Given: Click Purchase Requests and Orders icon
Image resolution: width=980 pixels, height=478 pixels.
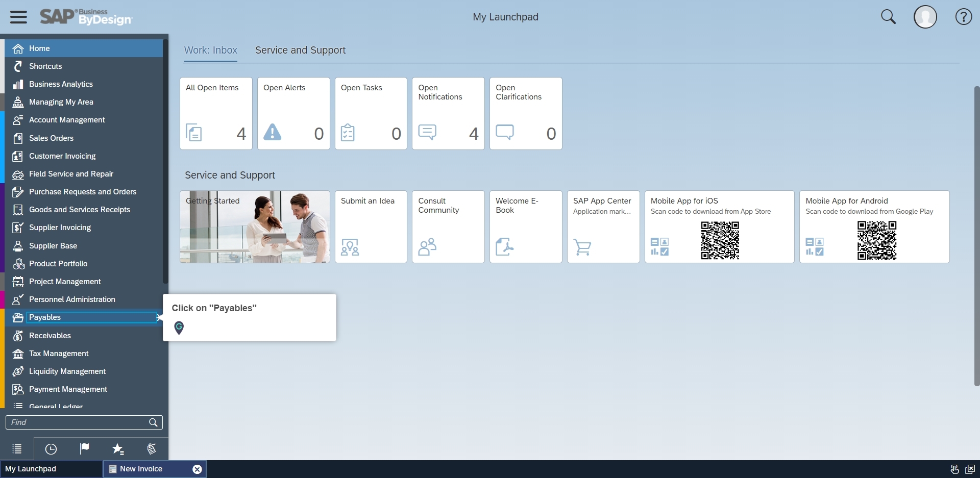Looking at the screenshot, I should [18, 192].
